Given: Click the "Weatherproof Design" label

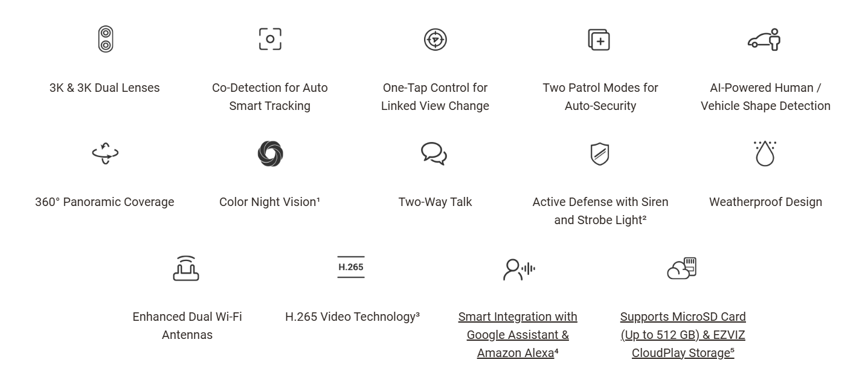Looking at the screenshot, I should (765, 202).
